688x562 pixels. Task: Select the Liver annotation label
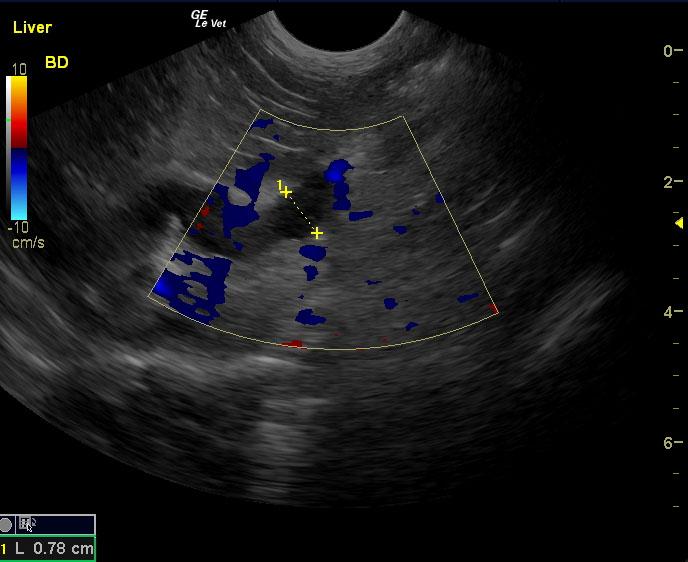click(x=32, y=28)
